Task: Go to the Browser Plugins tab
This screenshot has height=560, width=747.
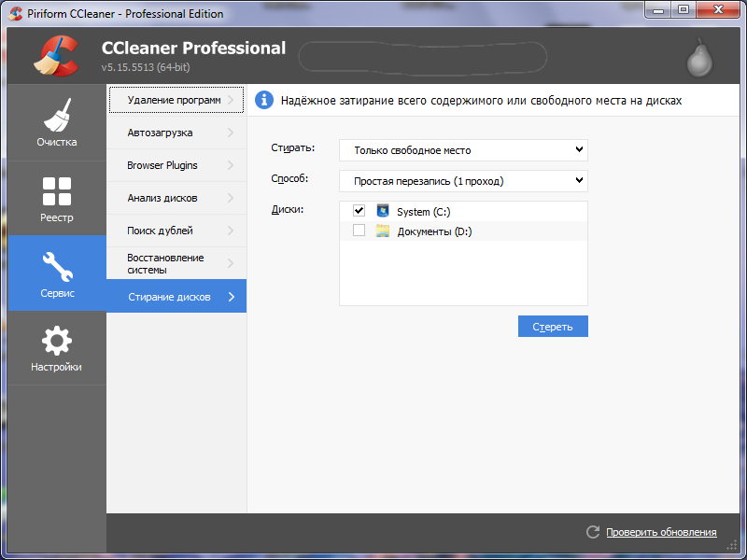Action: 176,165
